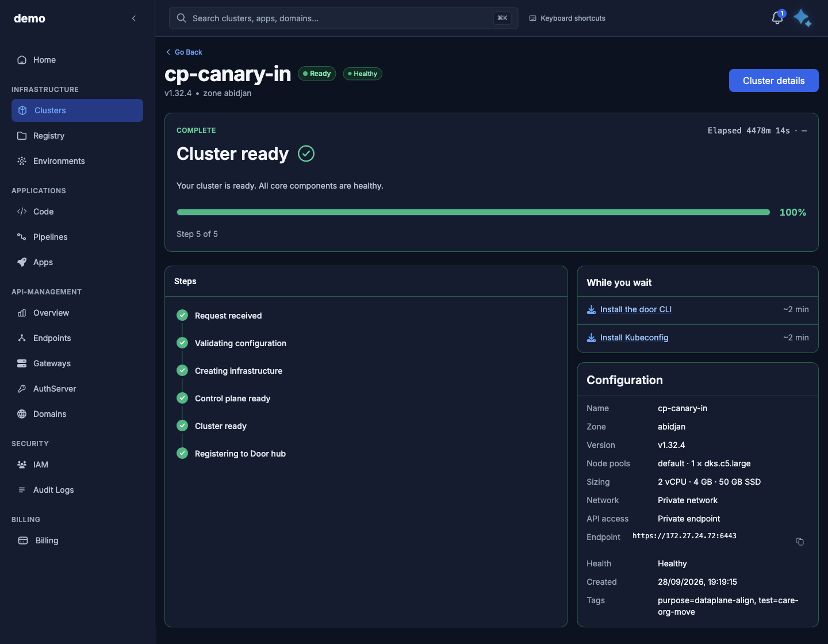The image size is (828, 644).
Task: Click the download icon beside Install Kubeconfig
Action: tap(591, 338)
